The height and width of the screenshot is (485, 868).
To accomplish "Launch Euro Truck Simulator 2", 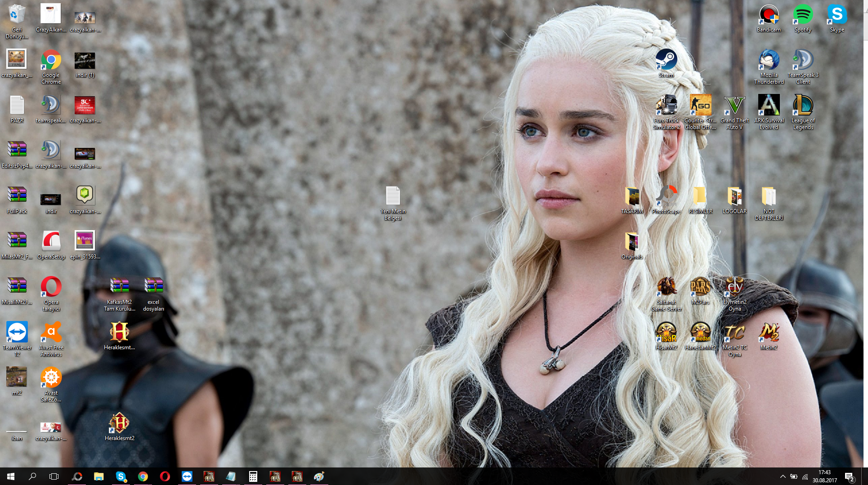I will pos(666,112).
